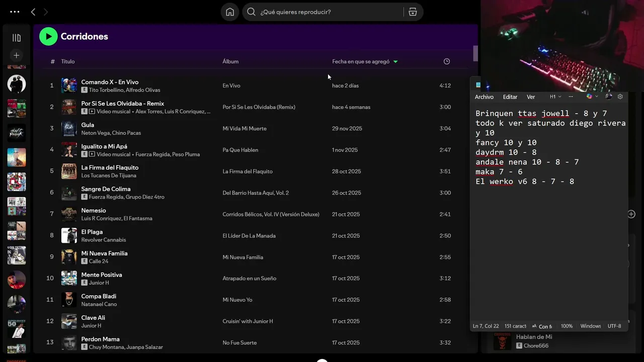644x362 pixels.
Task: Create a new playlist with plus button
Action: coord(17,55)
